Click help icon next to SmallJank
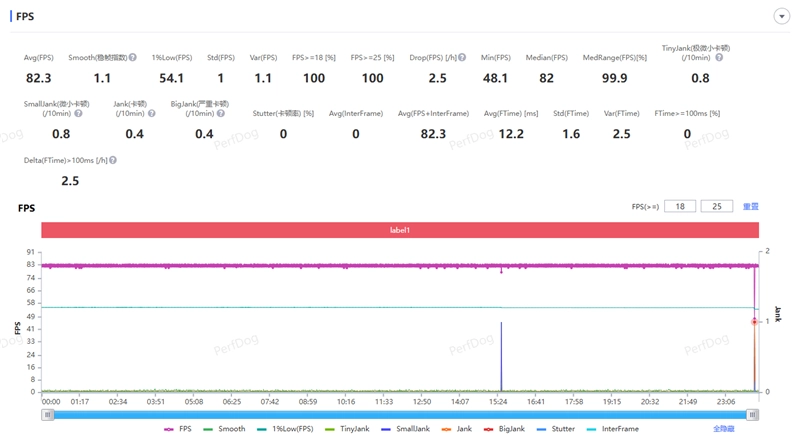The image size is (800, 434). click(78, 114)
